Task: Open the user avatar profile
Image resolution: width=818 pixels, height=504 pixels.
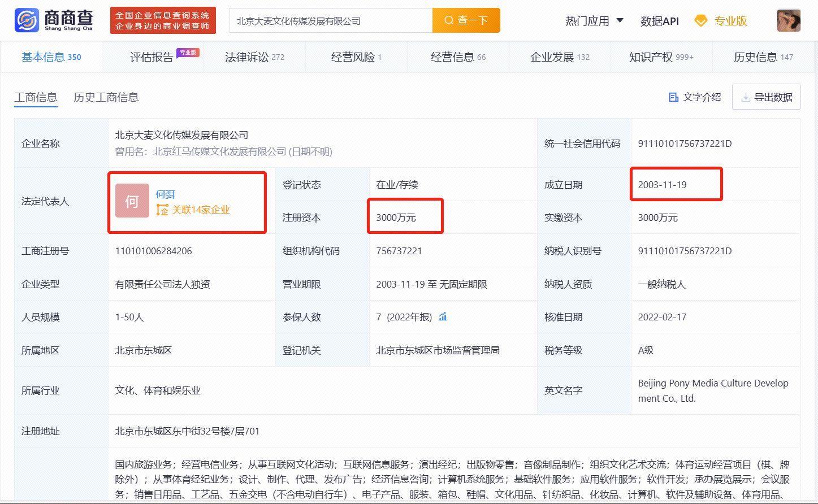Action: pyautogui.click(x=789, y=20)
